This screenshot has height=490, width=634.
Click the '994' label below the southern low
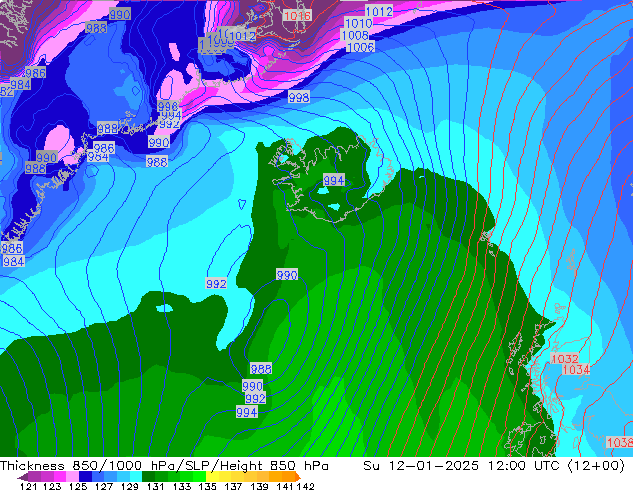247,412
